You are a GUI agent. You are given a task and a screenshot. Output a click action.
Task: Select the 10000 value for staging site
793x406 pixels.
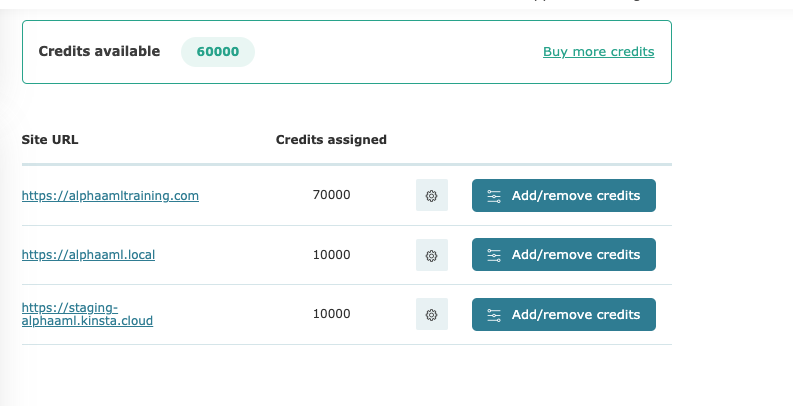tap(331, 313)
